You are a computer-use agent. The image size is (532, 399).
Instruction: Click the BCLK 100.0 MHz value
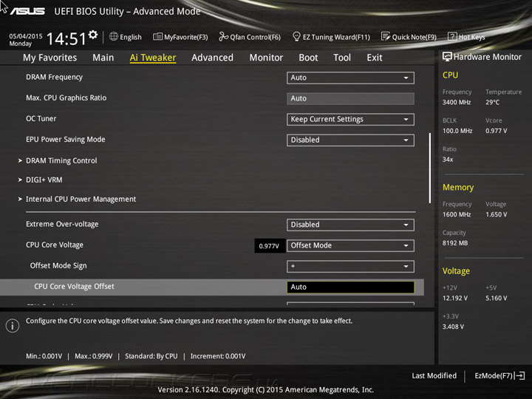click(x=457, y=131)
